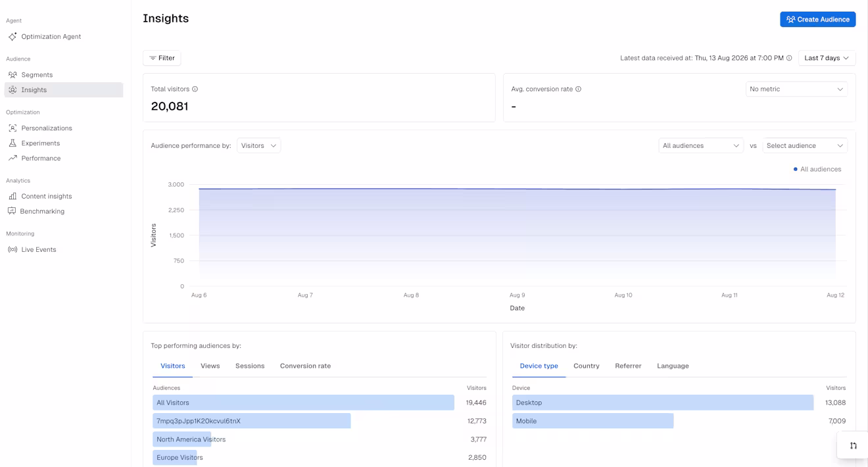Click the 19,446 visitors value
Screen dimensions: 868x467
coord(476,403)
